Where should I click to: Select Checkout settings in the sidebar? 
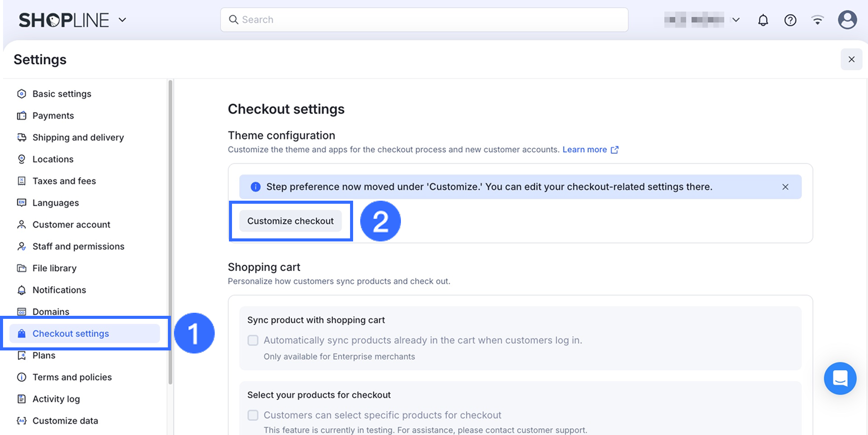tap(71, 334)
